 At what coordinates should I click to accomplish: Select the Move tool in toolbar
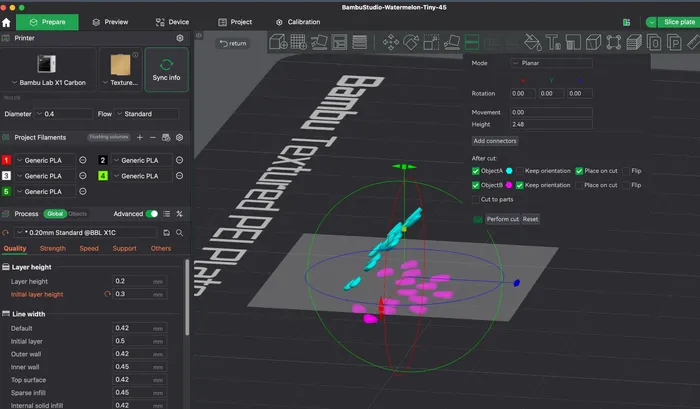click(x=392, y=43)
